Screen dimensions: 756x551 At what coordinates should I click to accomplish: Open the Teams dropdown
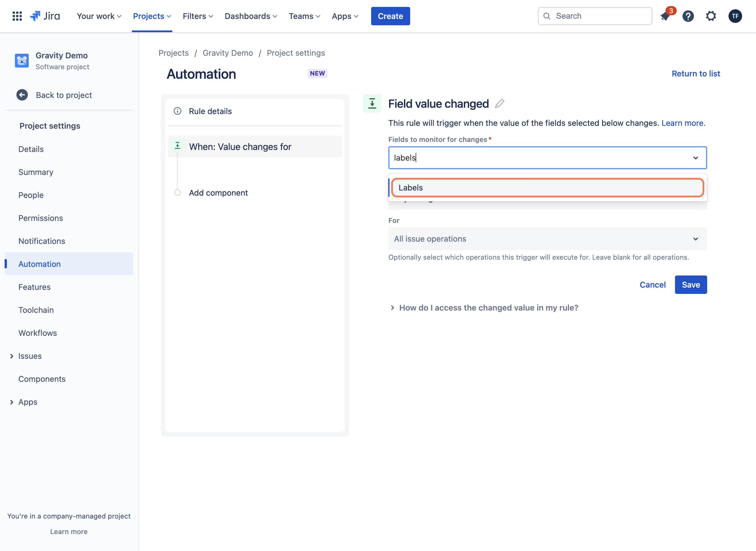(304, 16)
